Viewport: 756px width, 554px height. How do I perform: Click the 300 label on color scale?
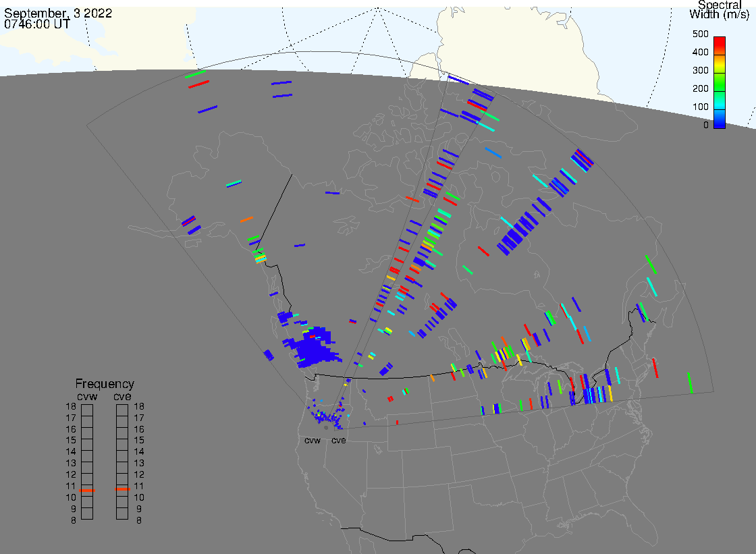click(x=700, y=70)
